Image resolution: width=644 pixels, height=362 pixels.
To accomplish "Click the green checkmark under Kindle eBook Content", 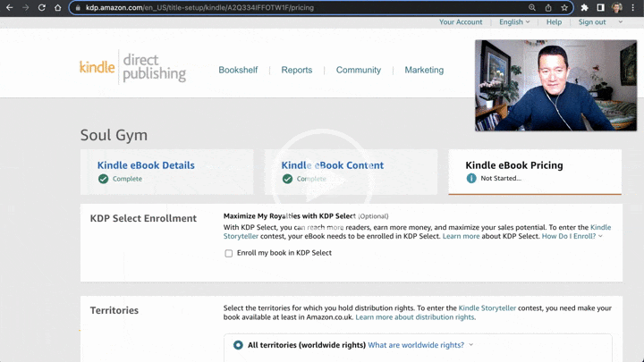I will point(287,179).
